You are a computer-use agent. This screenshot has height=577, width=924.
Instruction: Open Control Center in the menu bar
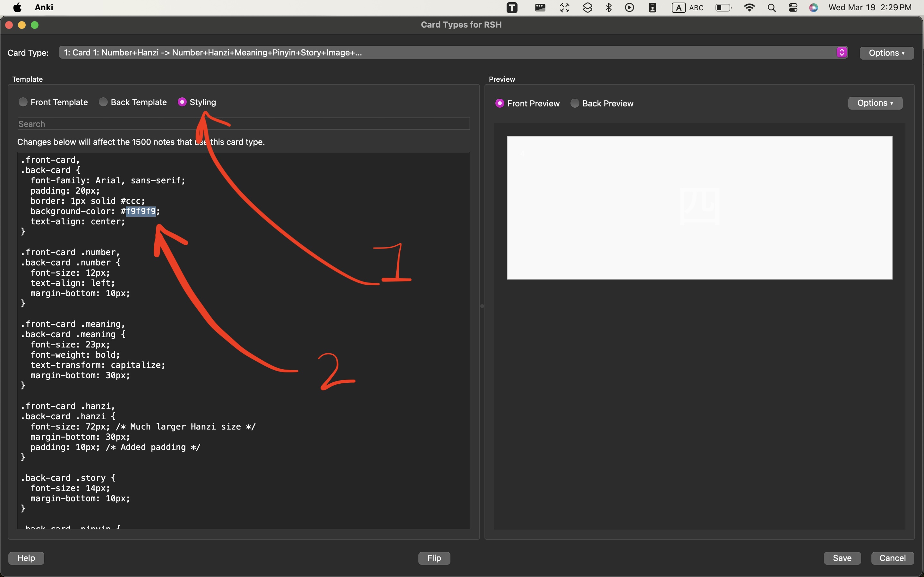(793, 7)
